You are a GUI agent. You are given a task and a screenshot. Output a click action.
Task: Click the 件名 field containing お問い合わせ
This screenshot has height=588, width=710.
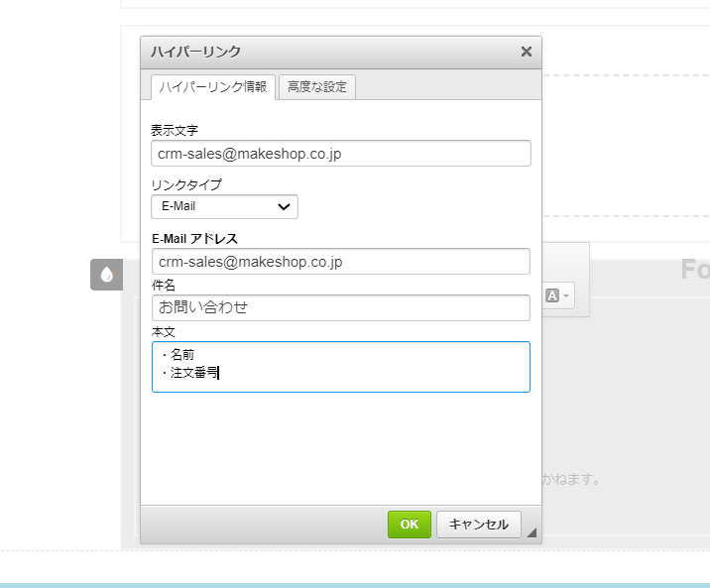pos(340,307)
